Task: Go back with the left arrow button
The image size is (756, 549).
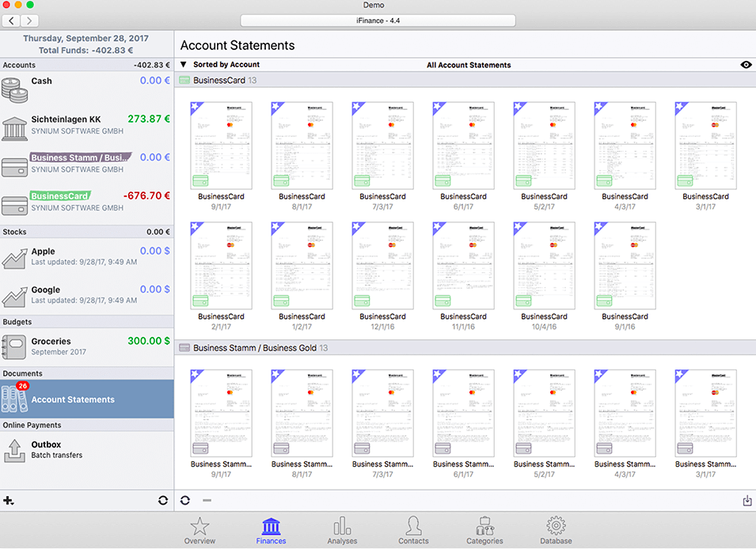Action: (11, 21)
